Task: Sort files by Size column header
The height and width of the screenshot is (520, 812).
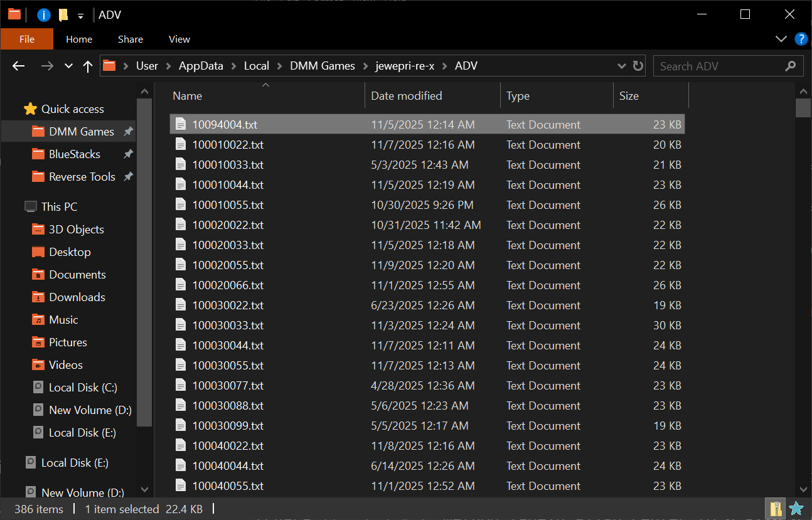Action: pos(629,96)
